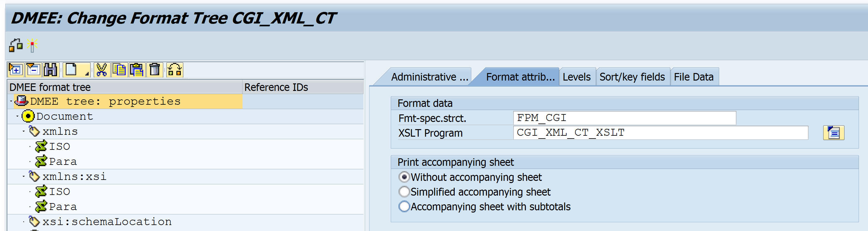868x231 pixels.
Task: Click the magic wand Activate icon
Action: [32, 45]
